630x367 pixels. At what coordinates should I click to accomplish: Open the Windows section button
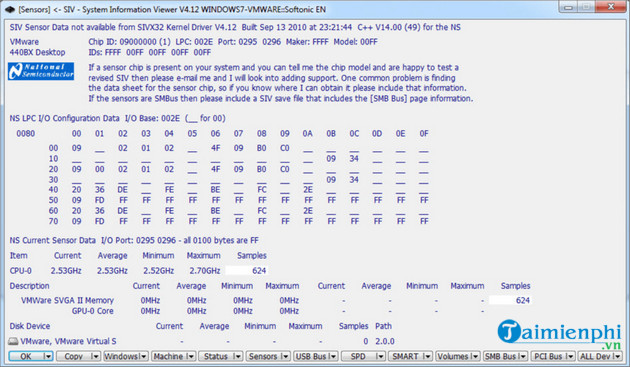click(x=121, y=356)
